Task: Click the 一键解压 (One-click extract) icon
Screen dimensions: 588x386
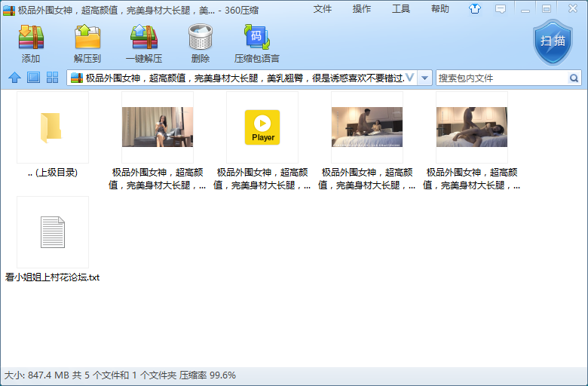Action: click(144, 37)
